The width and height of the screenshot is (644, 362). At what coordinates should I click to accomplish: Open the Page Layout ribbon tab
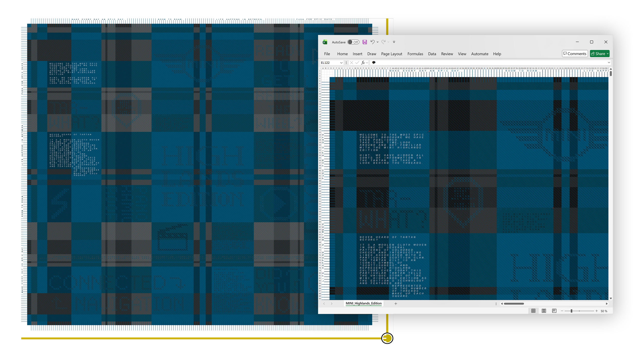pos(392,54)
